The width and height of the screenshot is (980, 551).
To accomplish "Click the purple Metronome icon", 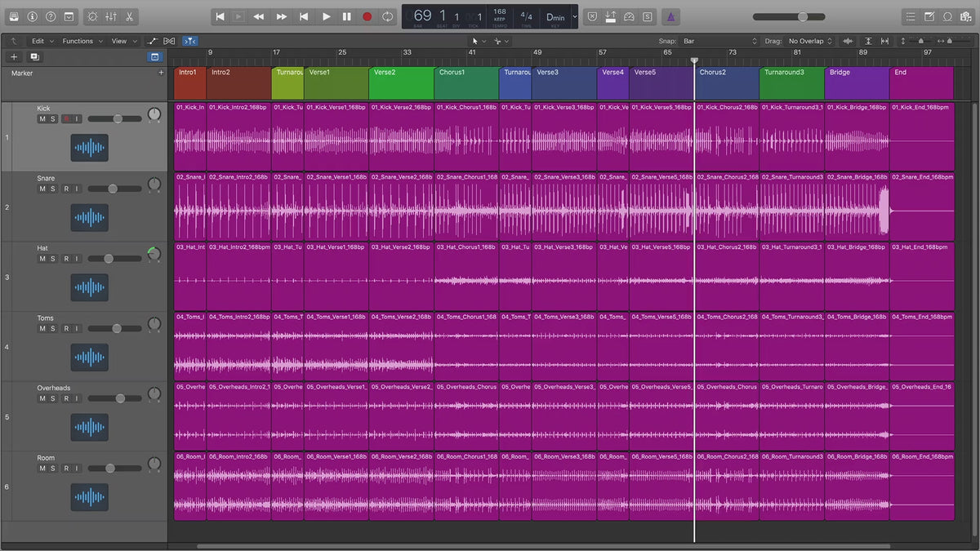I will point(670,16).
